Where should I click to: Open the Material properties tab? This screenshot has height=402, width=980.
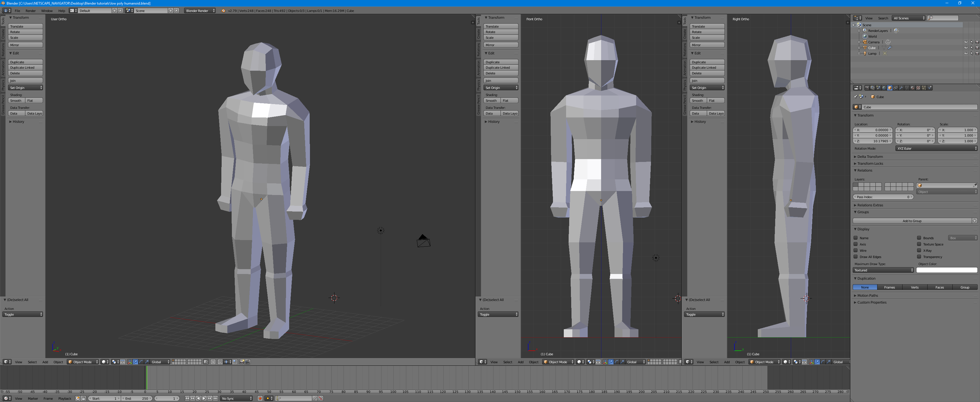click(x=912, y=88)
